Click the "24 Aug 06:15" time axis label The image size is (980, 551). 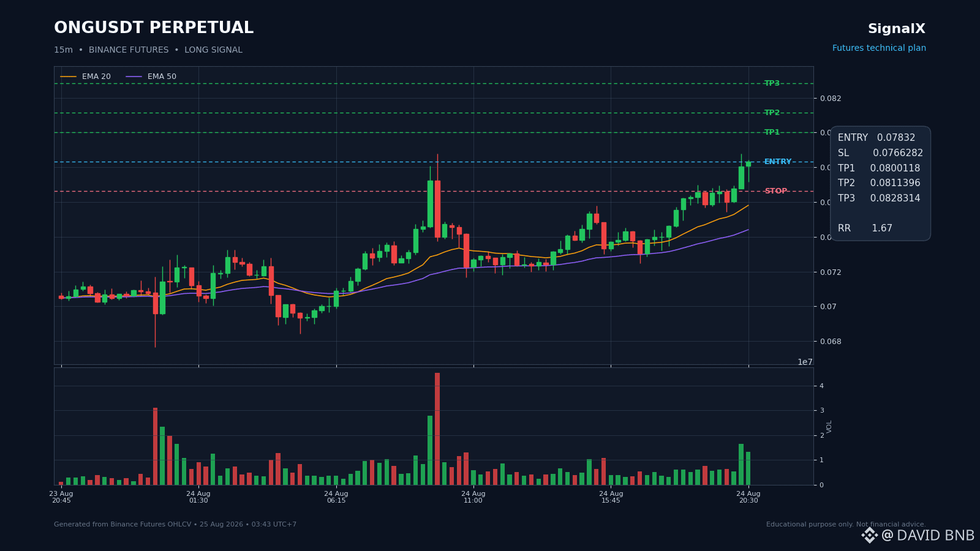(x=336, y=497)
